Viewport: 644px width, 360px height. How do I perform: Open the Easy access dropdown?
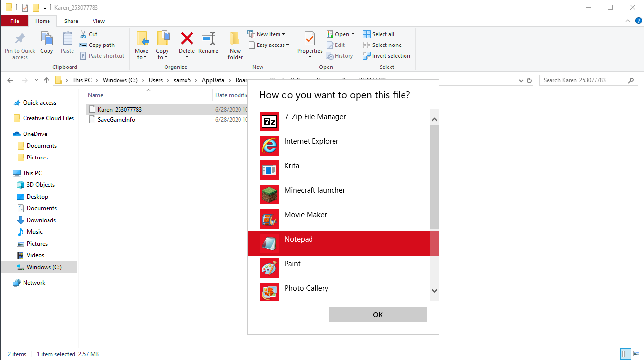click(x=268, y=45)
